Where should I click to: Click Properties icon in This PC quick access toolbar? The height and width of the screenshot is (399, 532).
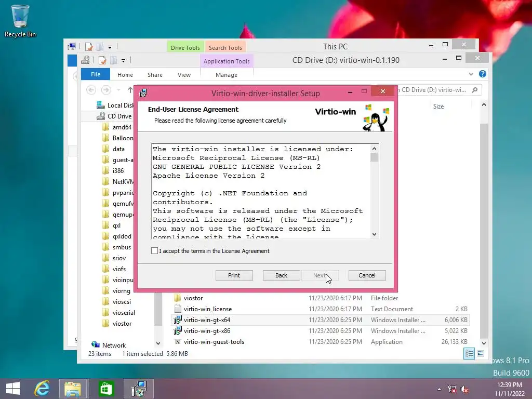(x=89, y=47)
